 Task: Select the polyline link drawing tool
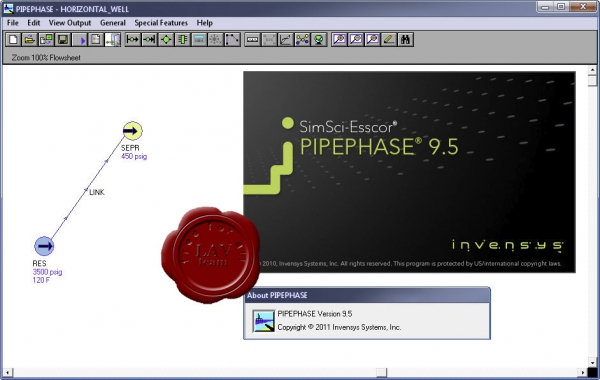[x=232, y=39]
